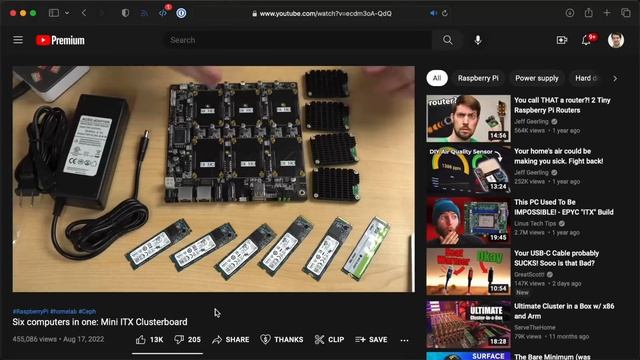Screen dimensions: 640x360
Task: Open 'You call THAT a router' thumbnail
Action: (468, 118)
